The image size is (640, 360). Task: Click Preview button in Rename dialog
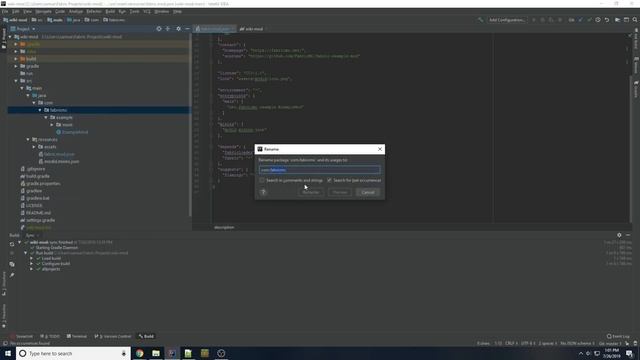coord(340,192)
